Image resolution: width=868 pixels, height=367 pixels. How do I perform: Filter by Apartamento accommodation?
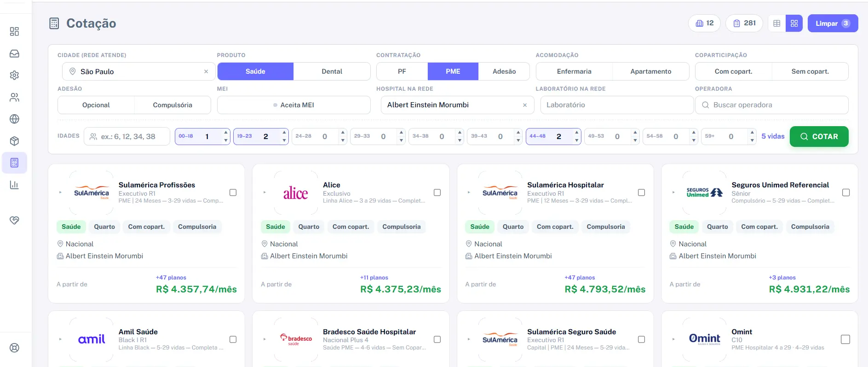click(651, 71)
